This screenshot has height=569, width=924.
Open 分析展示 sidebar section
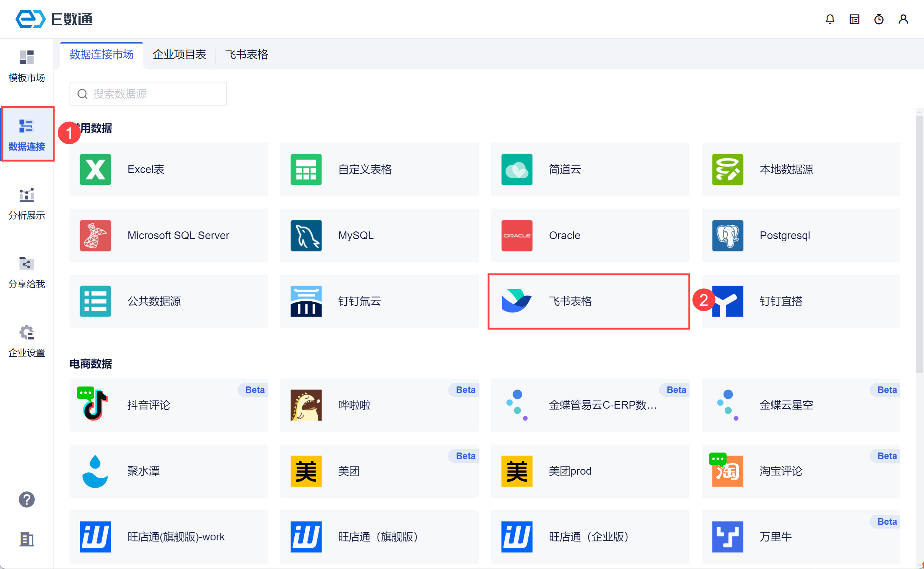click(26, 204)
